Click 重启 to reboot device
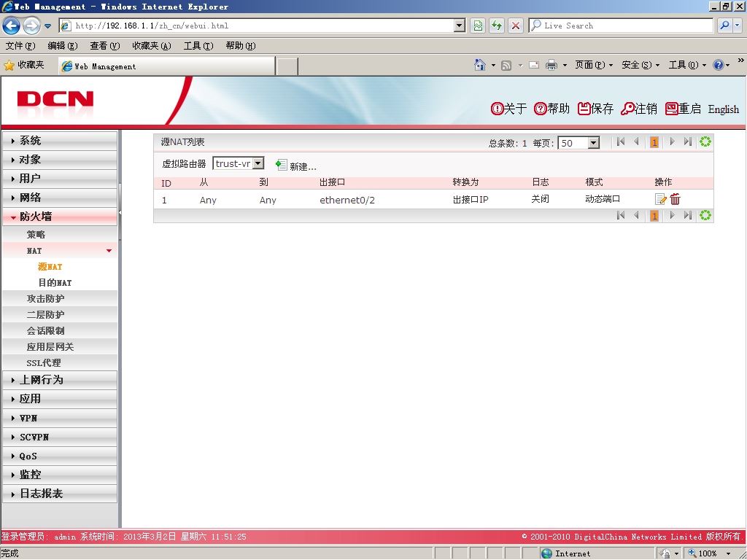The height and width of the screenshot is (560, 747). pos(683,109)
